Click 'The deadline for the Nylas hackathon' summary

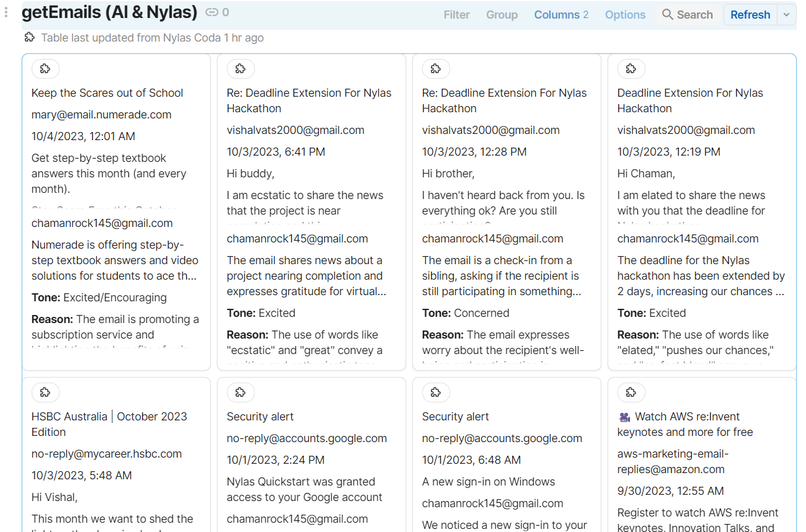tap(701, 276)
